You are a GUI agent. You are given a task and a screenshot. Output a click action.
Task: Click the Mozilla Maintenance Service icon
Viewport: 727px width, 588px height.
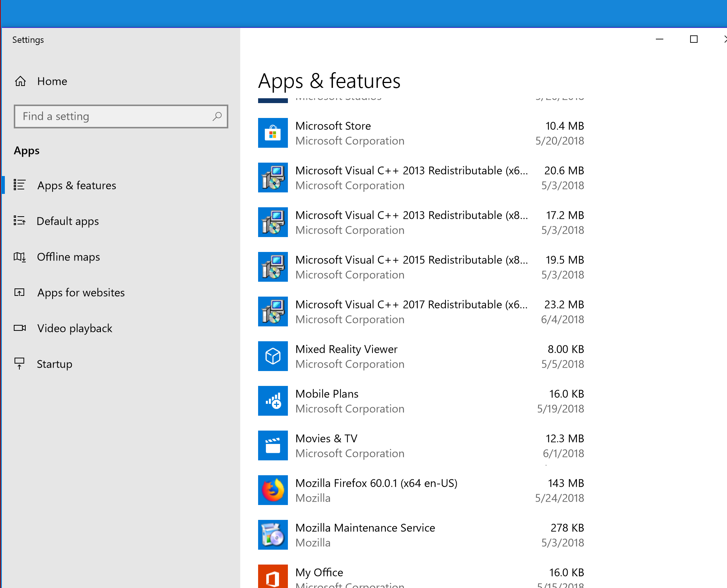(273, 535)
